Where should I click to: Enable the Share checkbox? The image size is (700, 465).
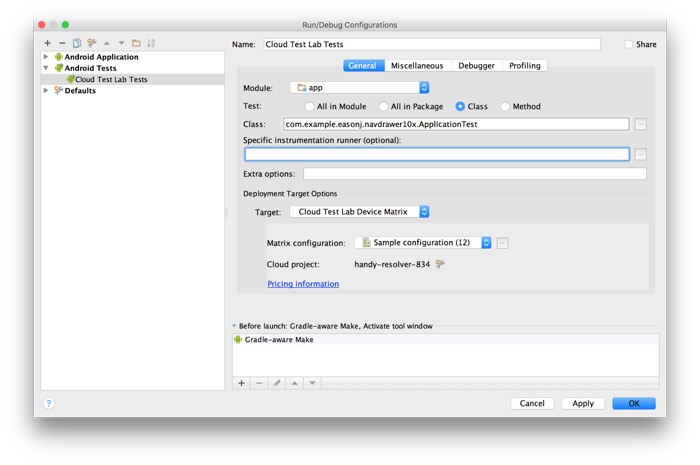(x=628, y=44)
